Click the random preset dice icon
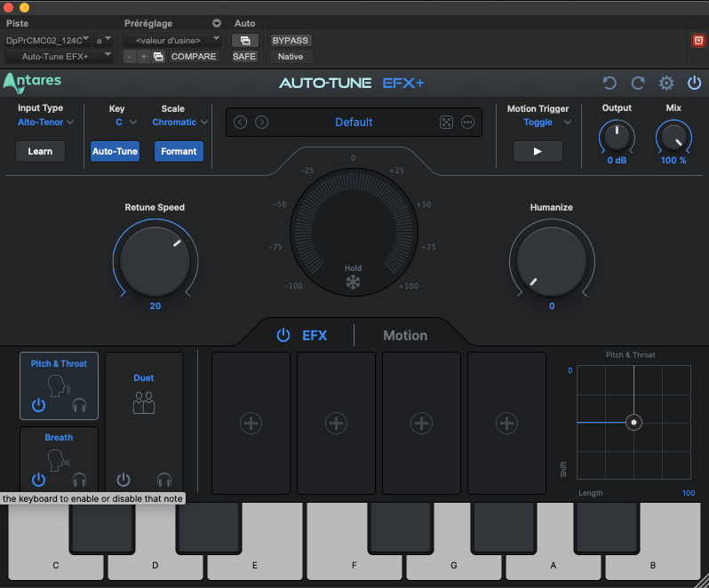The image size is (709, 588). click(446, 122)
